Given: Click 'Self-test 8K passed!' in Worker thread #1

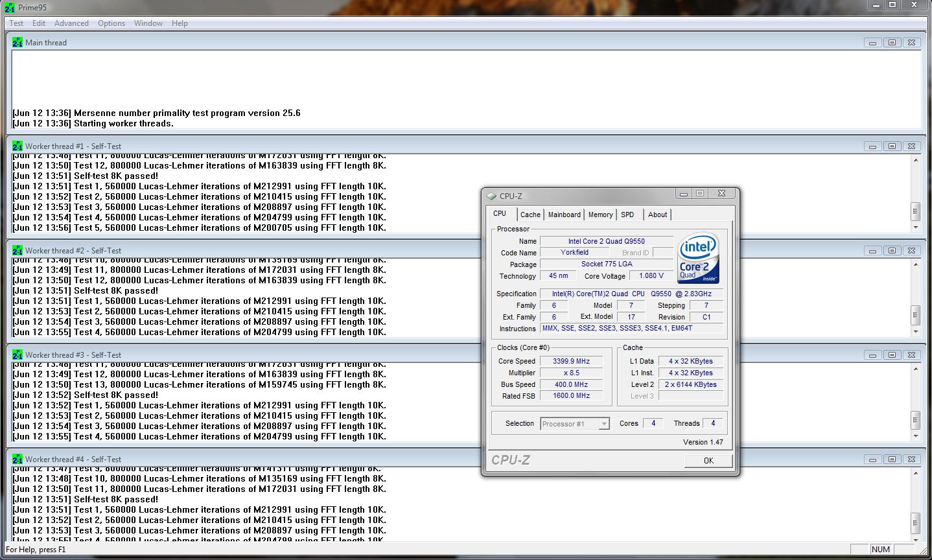Looking at the screenshot, I should point(116,176).
